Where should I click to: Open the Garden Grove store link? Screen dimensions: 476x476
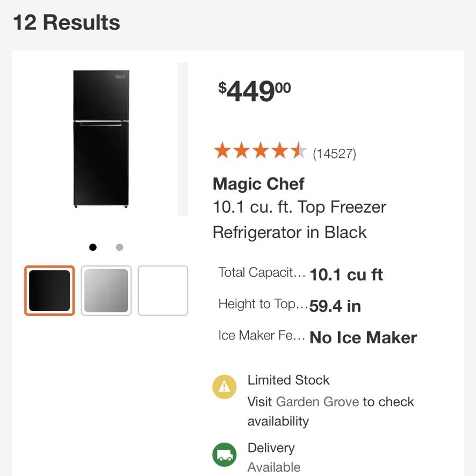coord(318,402)
